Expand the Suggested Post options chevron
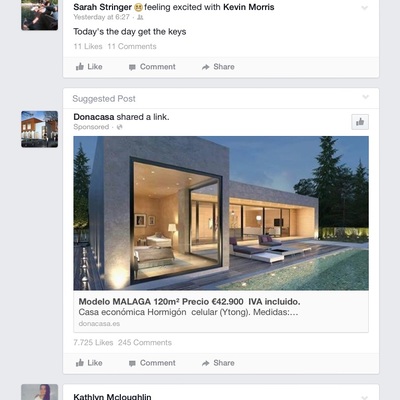This screenshot has height=400, width=400. click(x=365, y=97)
